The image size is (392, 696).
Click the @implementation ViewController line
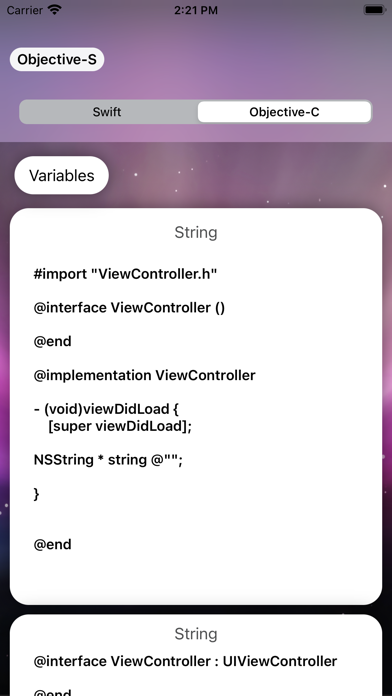(x=144, y=375)
